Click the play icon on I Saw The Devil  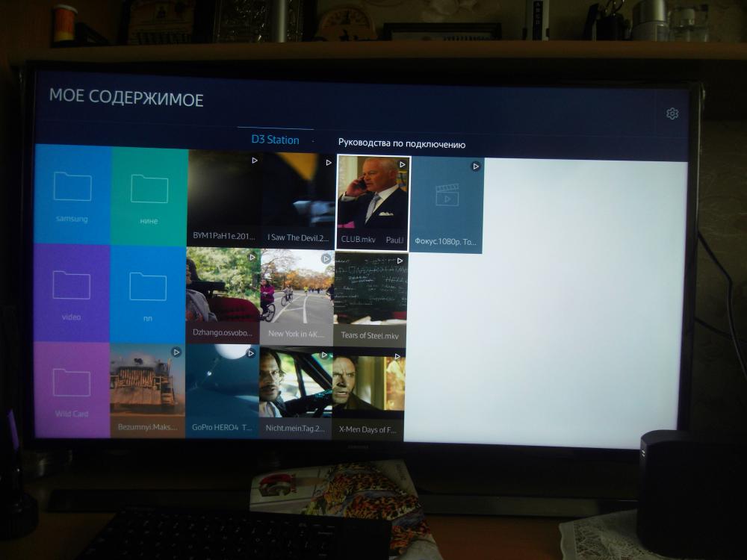pyautogui.click(x=329, y=162)
